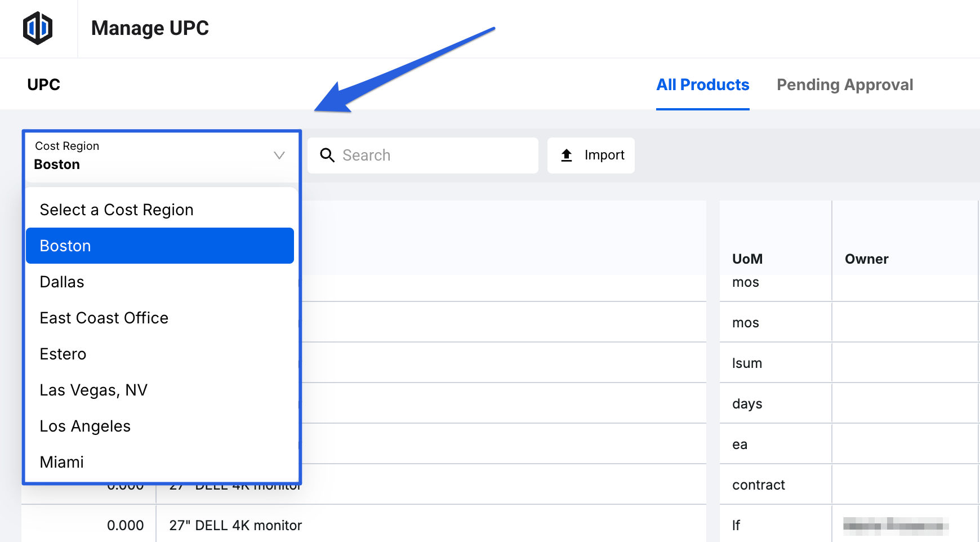The width and height of the screenshot is (980, 542).
Task: Click the Owner column header
Action: point(866,259)
